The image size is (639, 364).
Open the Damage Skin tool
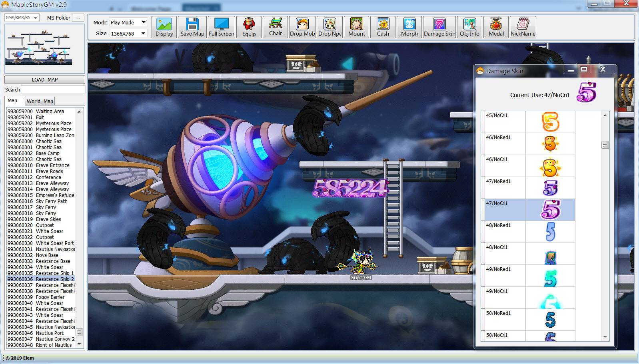439,27
